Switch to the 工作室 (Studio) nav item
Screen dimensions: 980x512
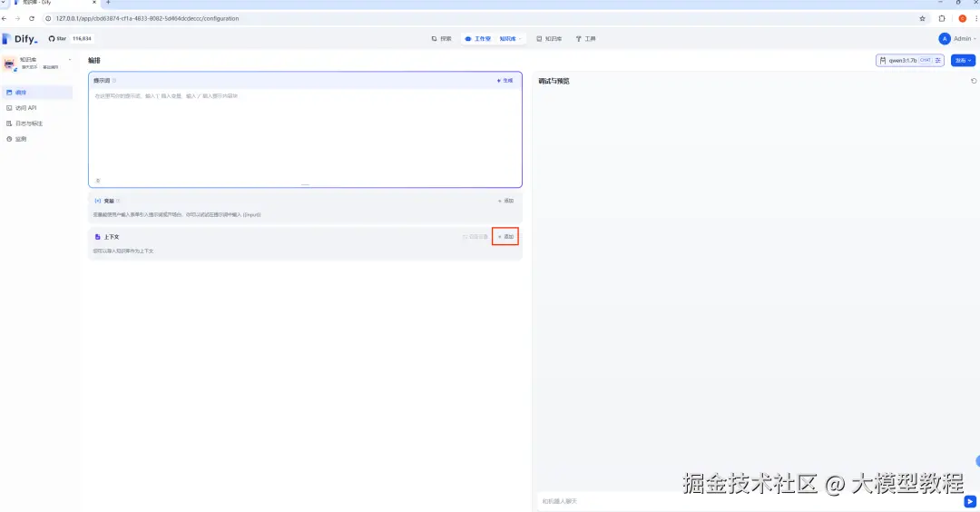(477, 39)
